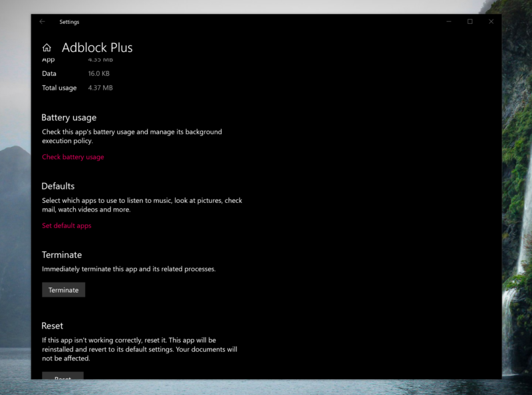Click the Terminate button
Screen dimensions: 532x395
click(x=63, y=290)
